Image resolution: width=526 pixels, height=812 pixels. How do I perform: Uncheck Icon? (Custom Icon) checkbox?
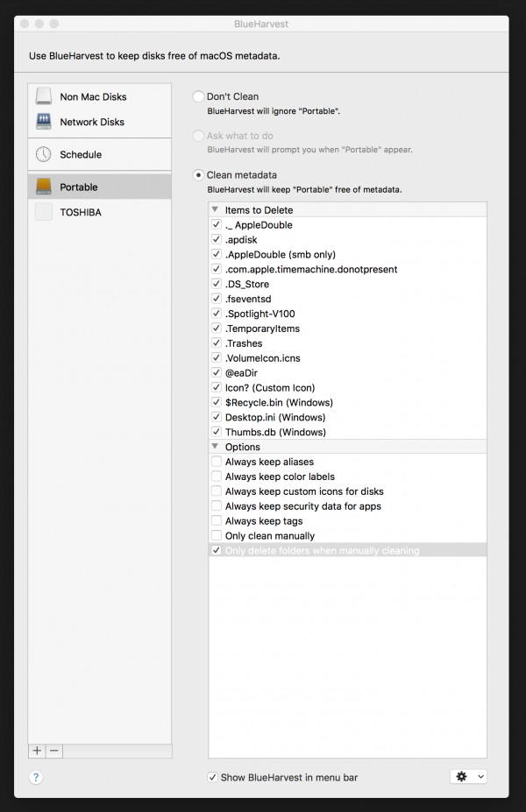(x=217, y=387)
